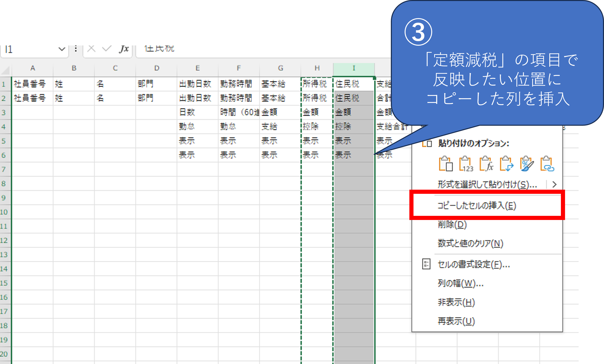
Task: Click cell G4 containing 支給
Action: coord(280,127)
